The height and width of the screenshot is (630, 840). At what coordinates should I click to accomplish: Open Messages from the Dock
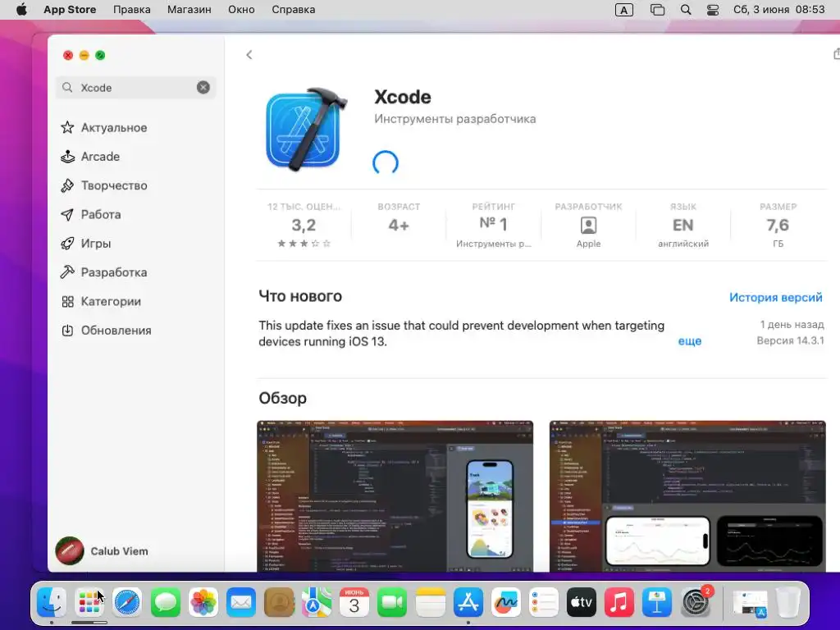166,602
